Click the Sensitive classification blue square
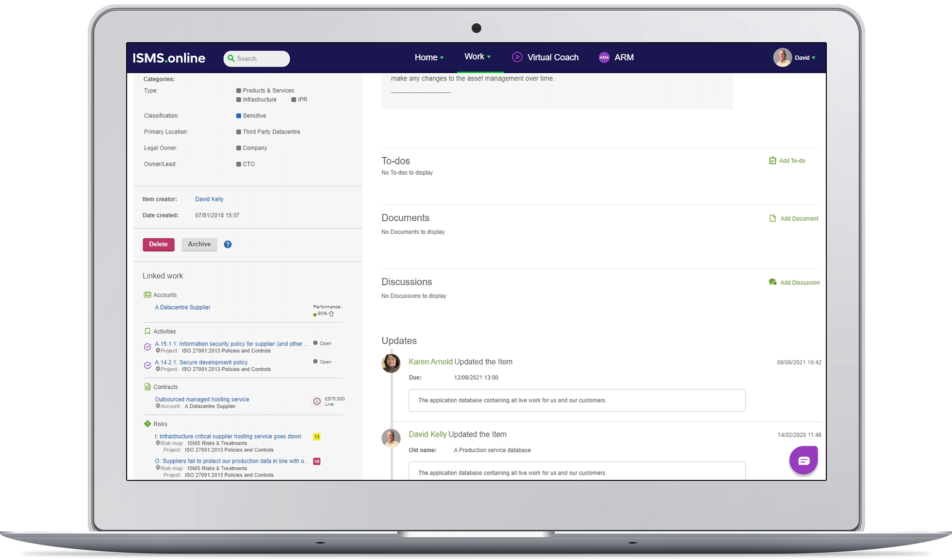952x560 pixels. (239, 116)
